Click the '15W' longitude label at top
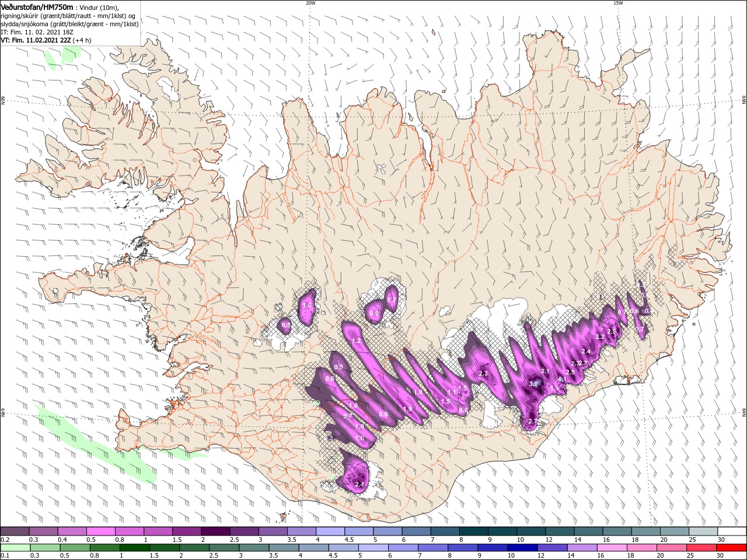Screen dimensions: 747x560 point(618,3)
